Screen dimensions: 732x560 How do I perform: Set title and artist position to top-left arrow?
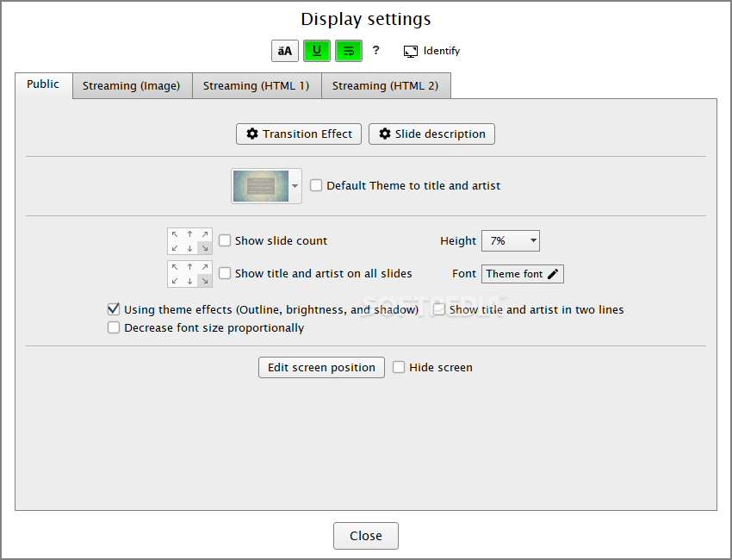175,267
